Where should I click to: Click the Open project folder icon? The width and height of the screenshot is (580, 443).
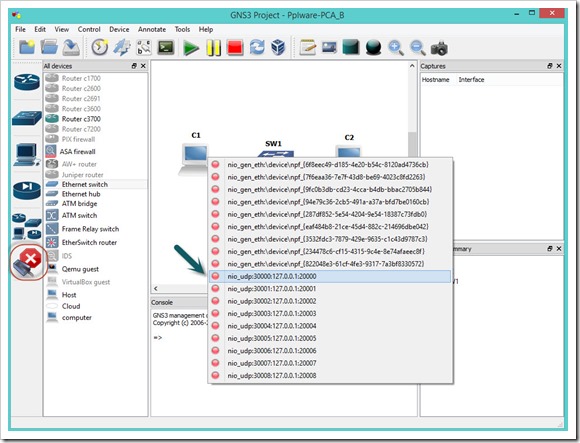49,48
